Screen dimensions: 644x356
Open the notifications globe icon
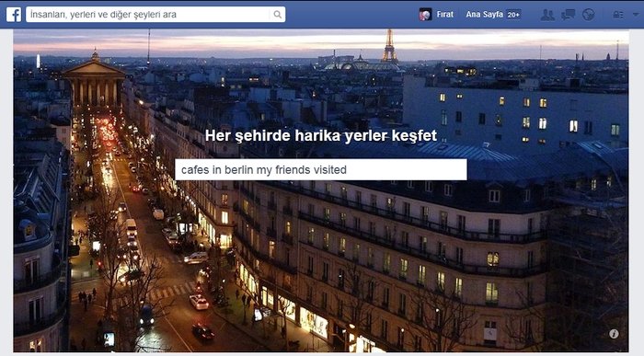[588, 15]
